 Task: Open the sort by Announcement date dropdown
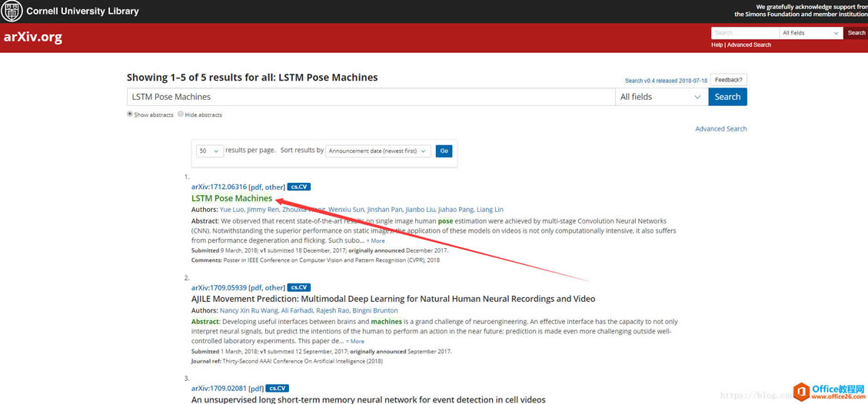click(x=378, y=151)
